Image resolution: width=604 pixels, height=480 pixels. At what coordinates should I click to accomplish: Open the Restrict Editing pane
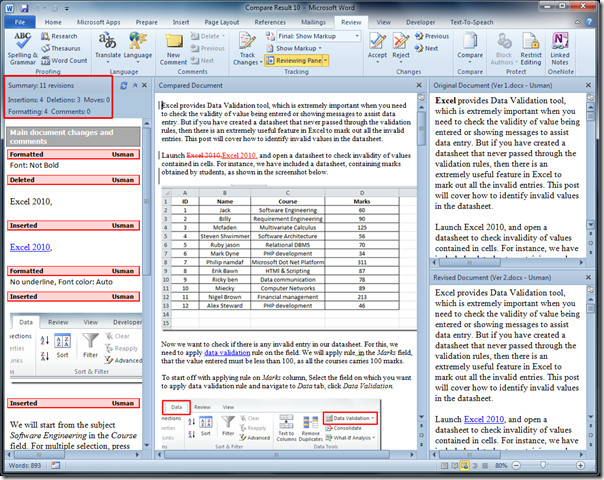[531, 49]
